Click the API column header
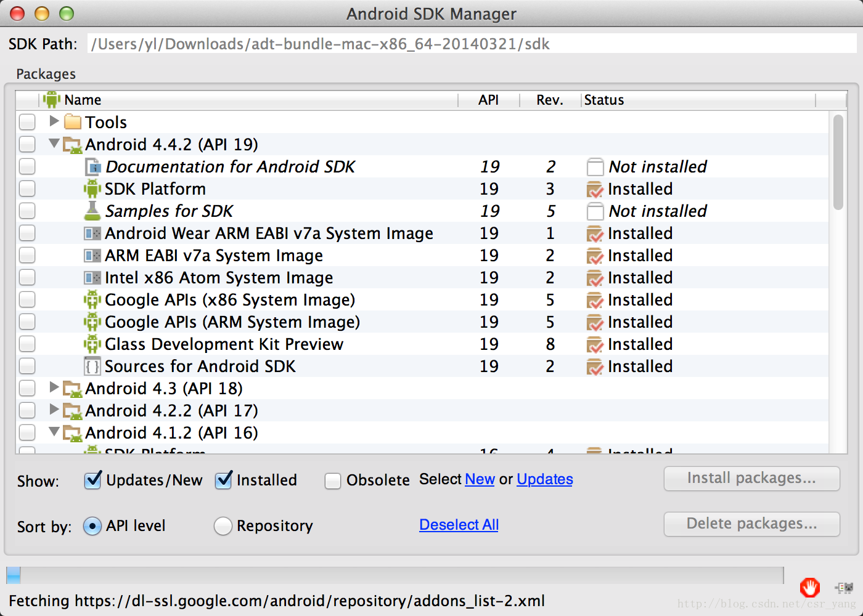This screenshot has width=863, height=616. click(489, 100)
